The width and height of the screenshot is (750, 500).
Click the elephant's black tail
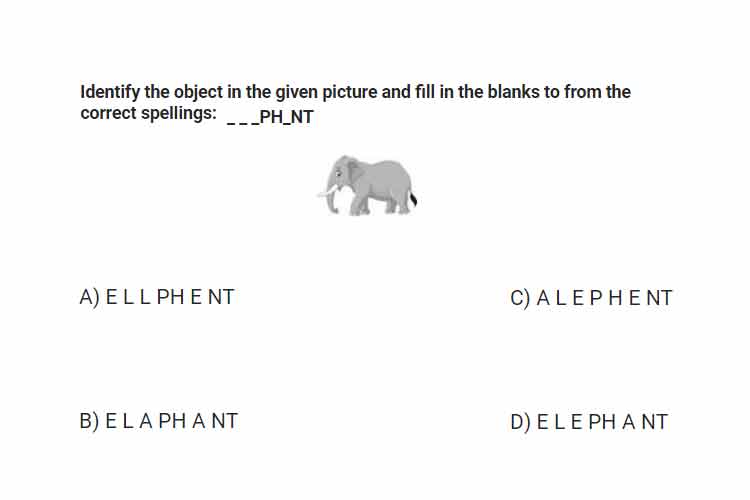coord(414,199)
